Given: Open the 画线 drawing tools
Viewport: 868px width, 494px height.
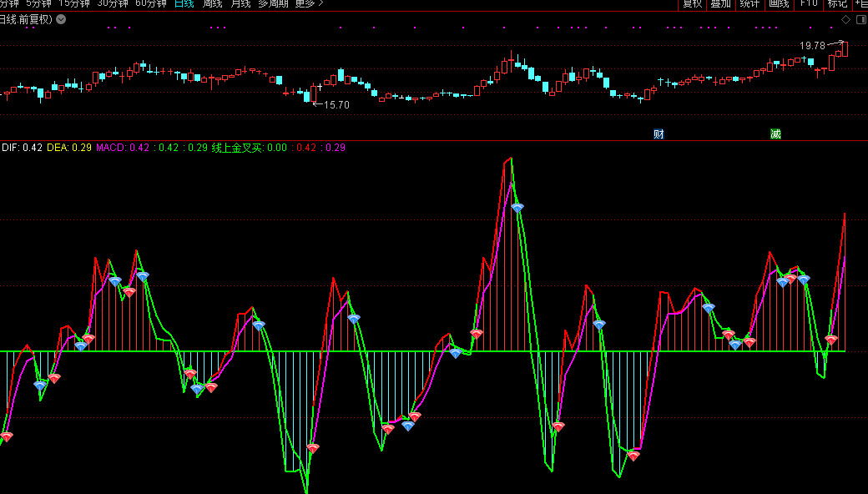Looking at the screenshot, I should tap(778, 3).
